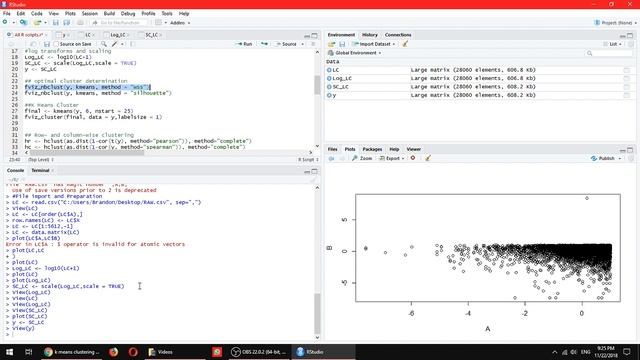
Task: Switch to the Packages tab
Action: click(372, 149)
